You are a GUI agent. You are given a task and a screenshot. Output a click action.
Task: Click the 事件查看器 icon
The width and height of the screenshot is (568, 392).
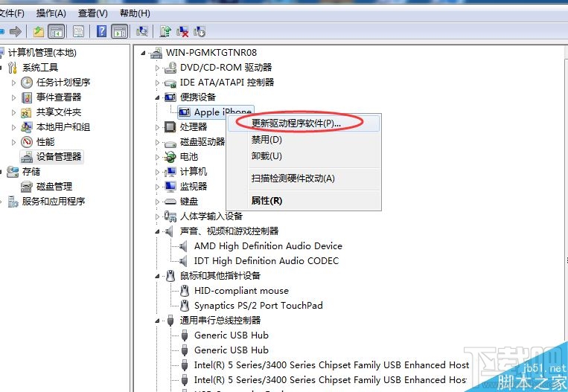(x=27, y=97)
